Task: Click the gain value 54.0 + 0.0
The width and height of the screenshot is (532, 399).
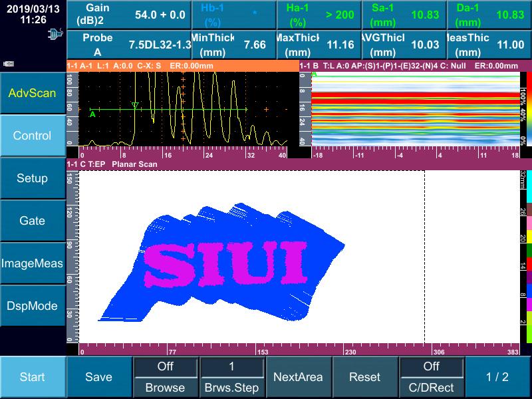Action: (160, 15)
